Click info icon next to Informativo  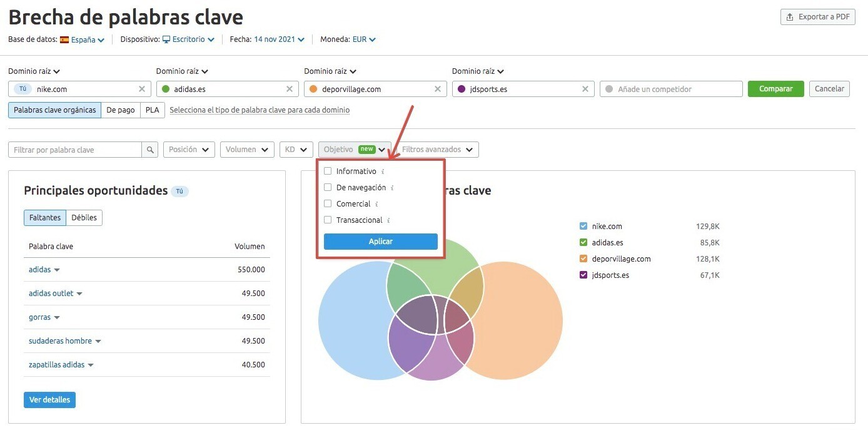(383, 171)
